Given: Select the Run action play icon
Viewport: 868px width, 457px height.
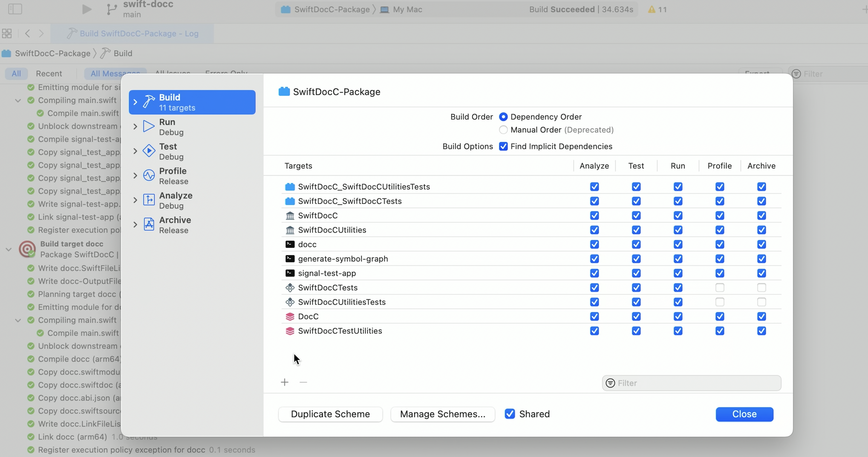Looking at the screenshot, I should (x=149, y=127).
